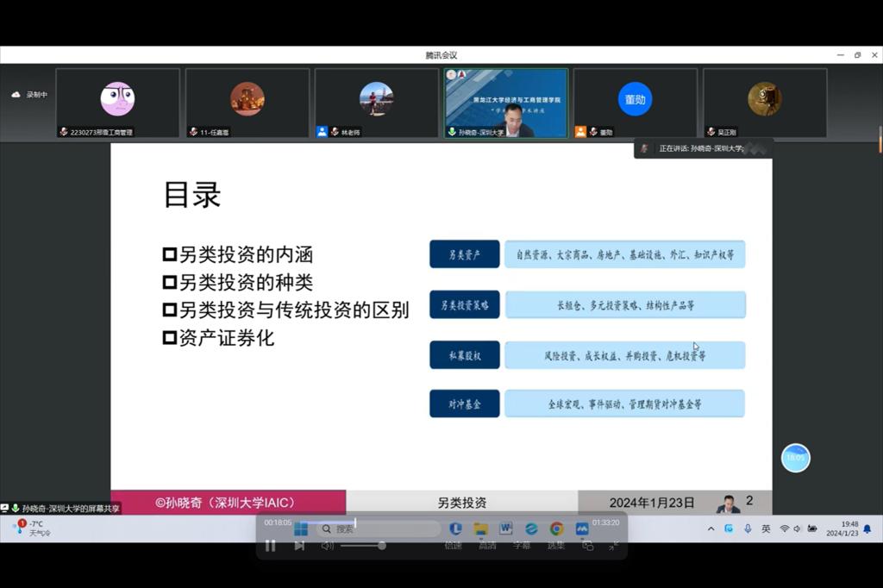This screenshot has width=883, height=588.
Task: Open the blue shield taskbar icon
Action: [455, 529]
